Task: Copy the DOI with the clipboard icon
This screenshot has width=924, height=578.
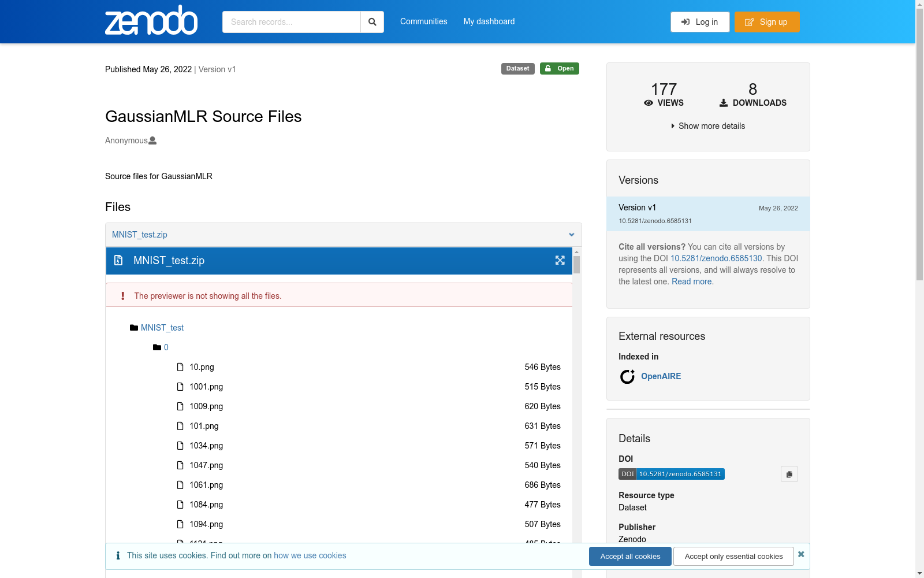Action: tap(789, 474)
